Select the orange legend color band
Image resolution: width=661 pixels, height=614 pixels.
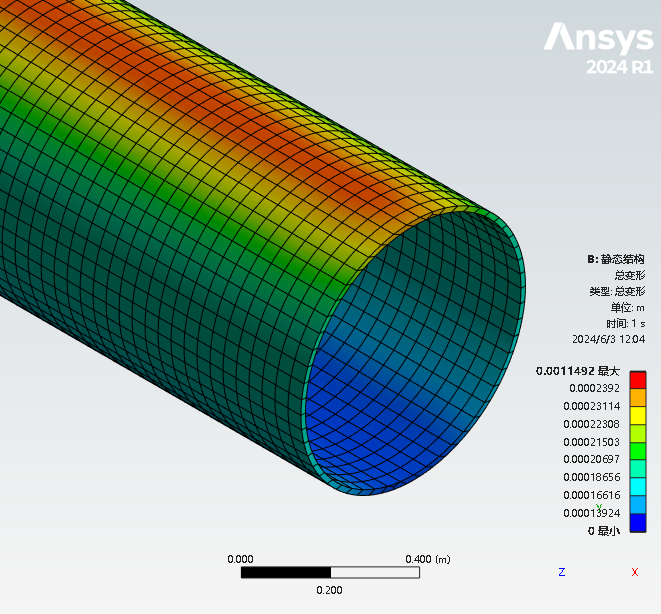tap(637, 397)
